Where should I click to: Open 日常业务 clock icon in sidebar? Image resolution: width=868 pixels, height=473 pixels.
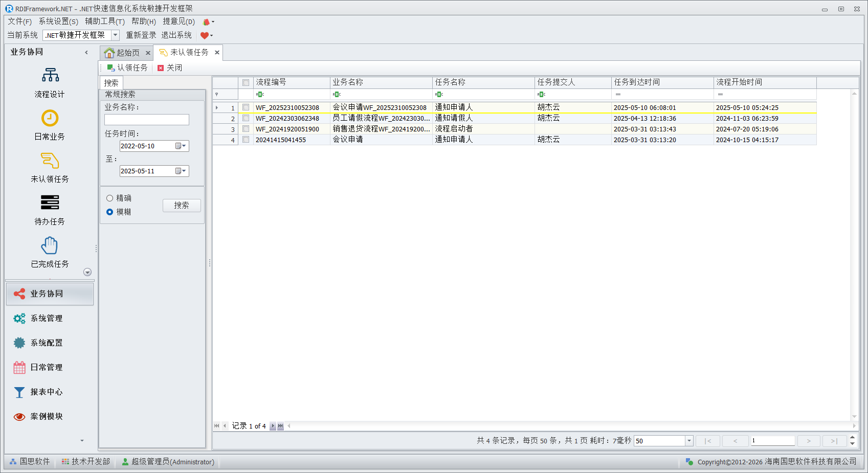click(x=50, y=118)
